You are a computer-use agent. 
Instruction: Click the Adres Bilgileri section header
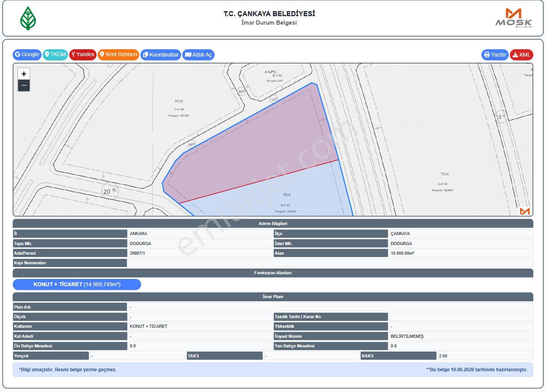pyautogui.click(x=273, y=224)
